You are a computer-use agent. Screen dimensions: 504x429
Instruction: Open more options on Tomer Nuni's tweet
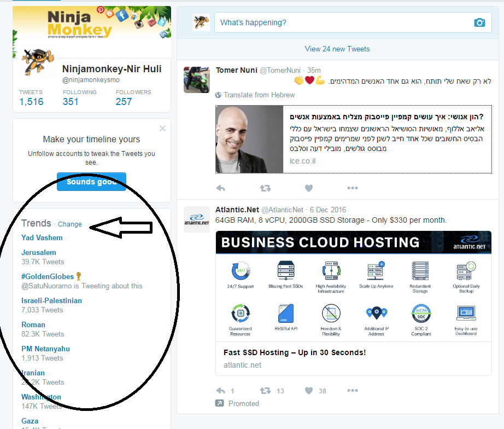coord(353,188)
